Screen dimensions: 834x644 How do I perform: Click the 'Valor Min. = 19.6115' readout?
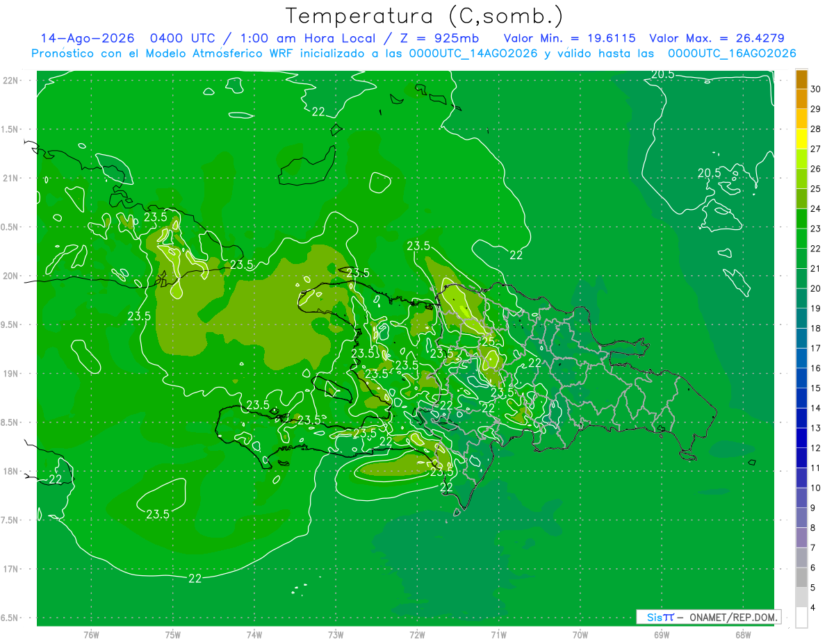click(x=570, y=38)
